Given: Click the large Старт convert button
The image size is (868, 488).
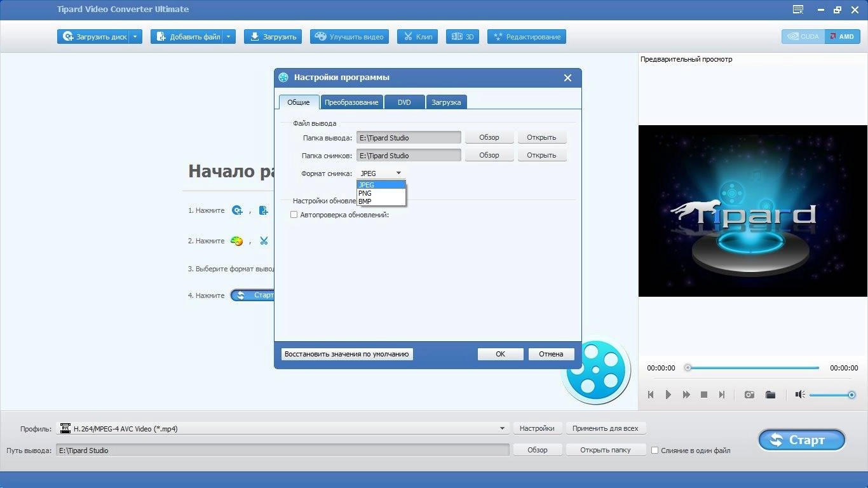Looking at the screenshot, I should tap(802, 440).
